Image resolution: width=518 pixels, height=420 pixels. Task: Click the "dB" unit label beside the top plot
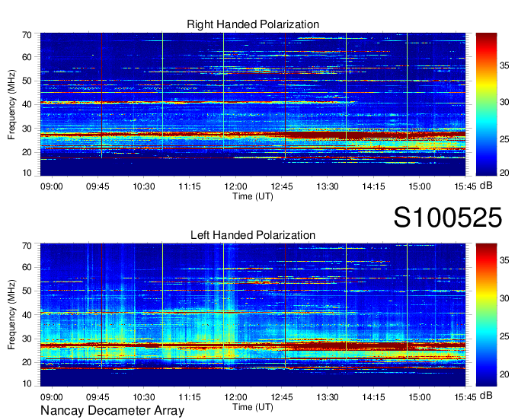pos(486,186)
